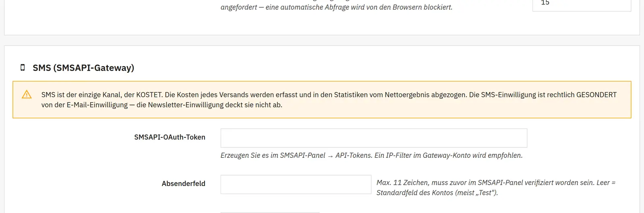Screen dimensions: 644x213
Task: Click the text 'eine automatische Abfrage wird'
Action: pyautogui.click(x=315, y=7)
